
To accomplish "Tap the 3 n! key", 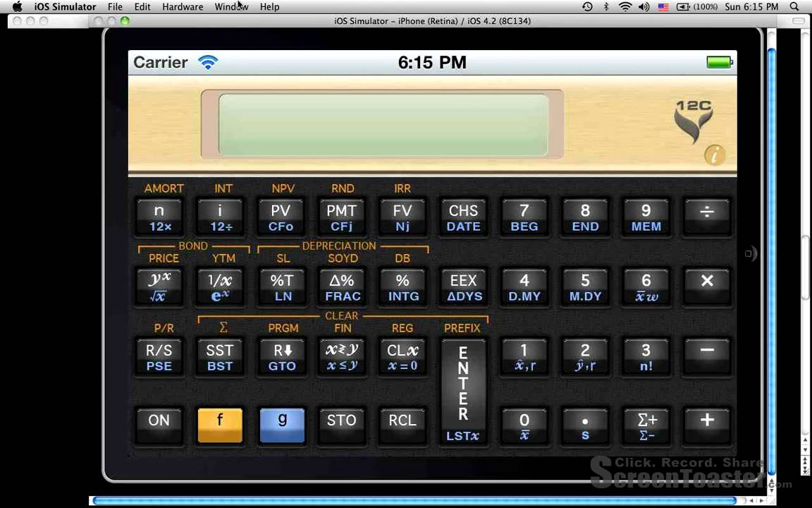I will [646, 357].
